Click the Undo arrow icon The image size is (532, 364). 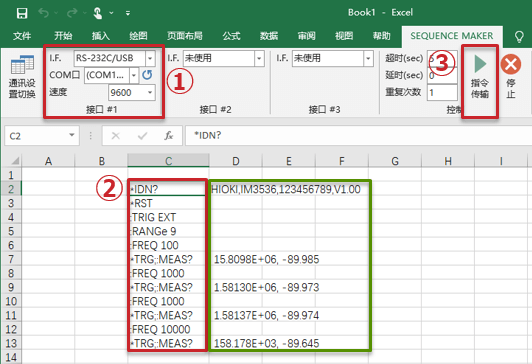(x=43, y=13)
